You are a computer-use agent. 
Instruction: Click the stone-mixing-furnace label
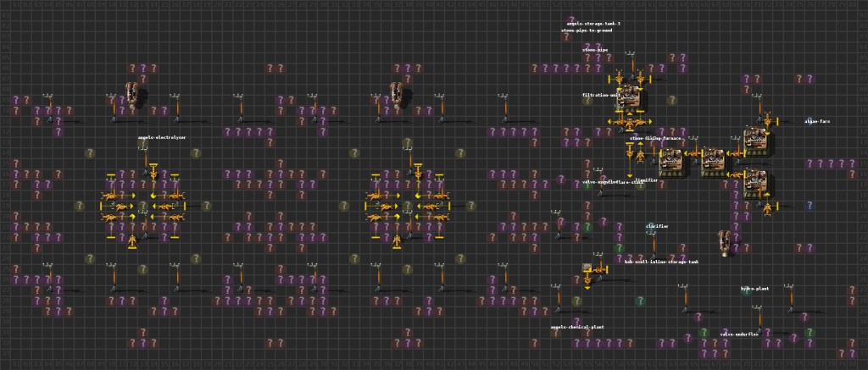(x=655, y=138)
